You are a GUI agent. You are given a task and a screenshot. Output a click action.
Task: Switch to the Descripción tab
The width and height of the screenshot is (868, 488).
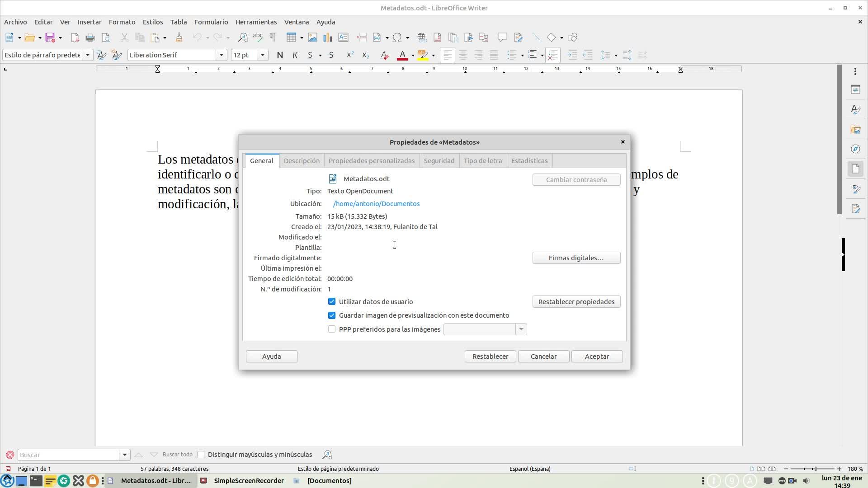302,161
